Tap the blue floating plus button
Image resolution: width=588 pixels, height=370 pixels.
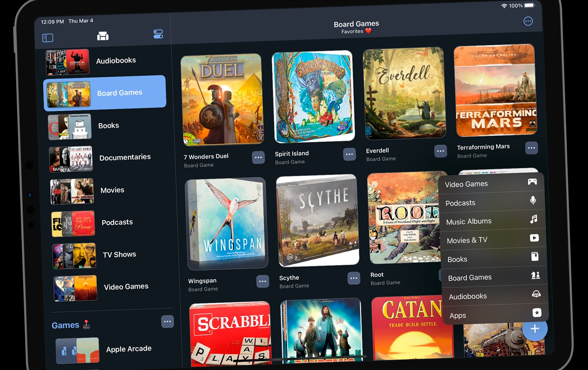click(x=535, y=328)
